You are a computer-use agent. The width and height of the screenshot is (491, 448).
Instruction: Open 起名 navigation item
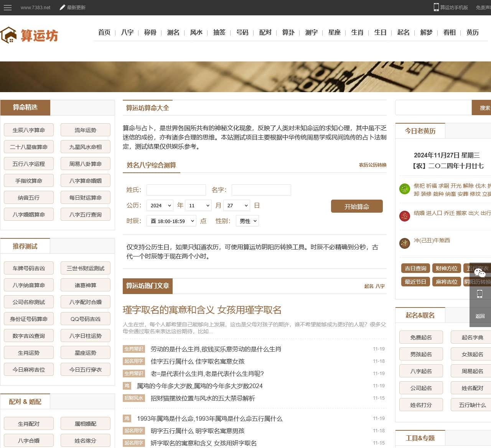[x=404, y=32]
